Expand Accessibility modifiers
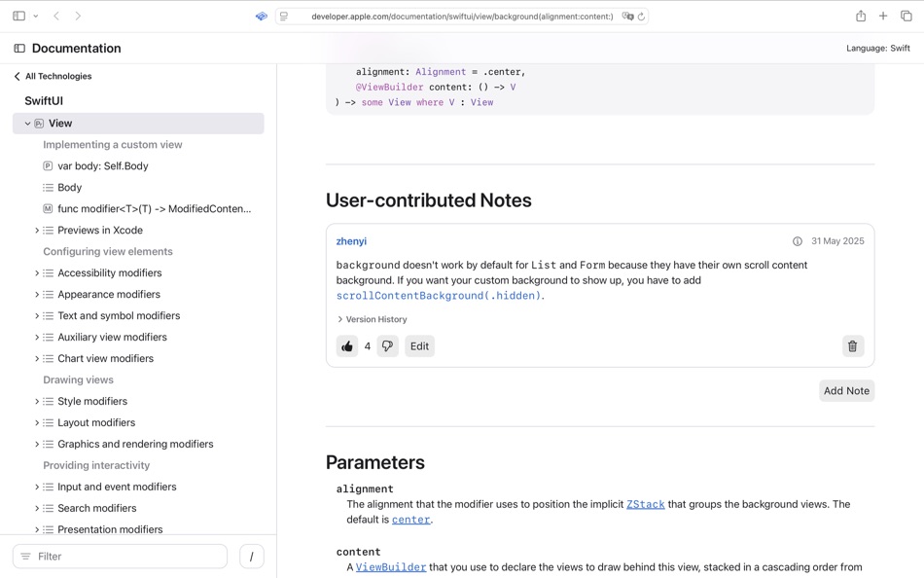Viewport: 924px width, 578px height. [37, 273]
